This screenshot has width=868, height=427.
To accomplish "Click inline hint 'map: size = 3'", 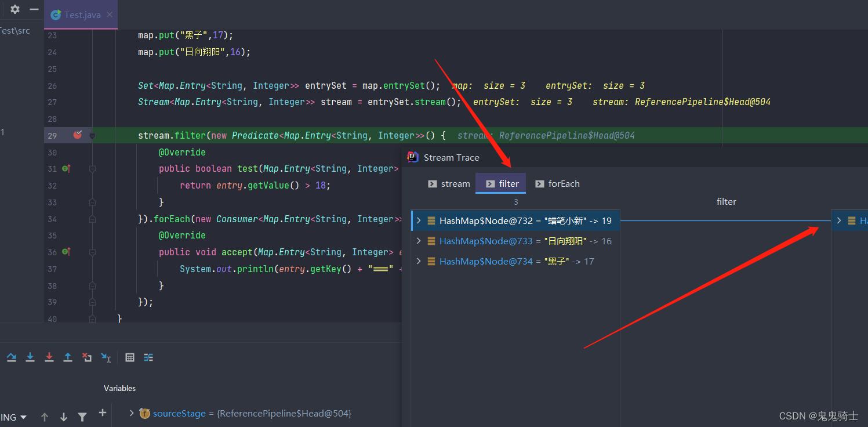I will click(489, 85).
